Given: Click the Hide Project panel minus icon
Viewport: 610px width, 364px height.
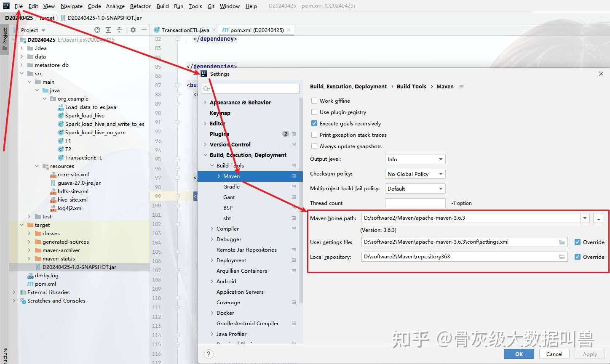Looking at the screenshot, I should [144, 30].
